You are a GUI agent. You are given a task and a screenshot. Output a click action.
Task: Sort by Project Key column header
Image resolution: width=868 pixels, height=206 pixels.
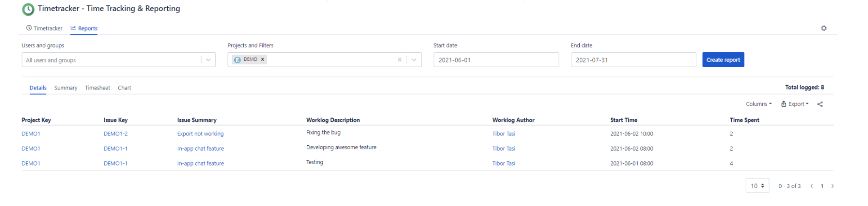click(x=36, y=120)
